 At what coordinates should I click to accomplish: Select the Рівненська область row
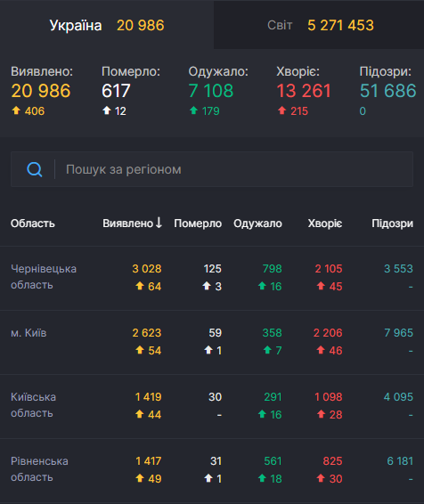[x=212, y=470]
